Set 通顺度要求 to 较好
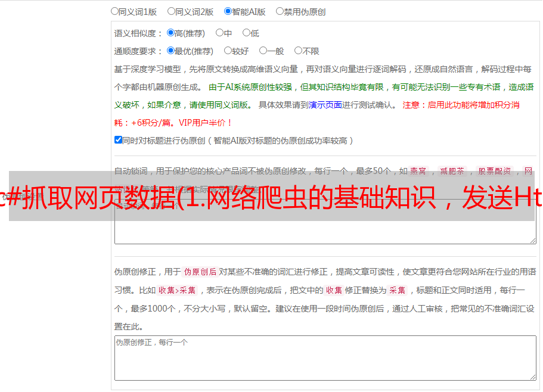Image resolution: width=543 pixels, height=392 pixels. click(228, 51)
